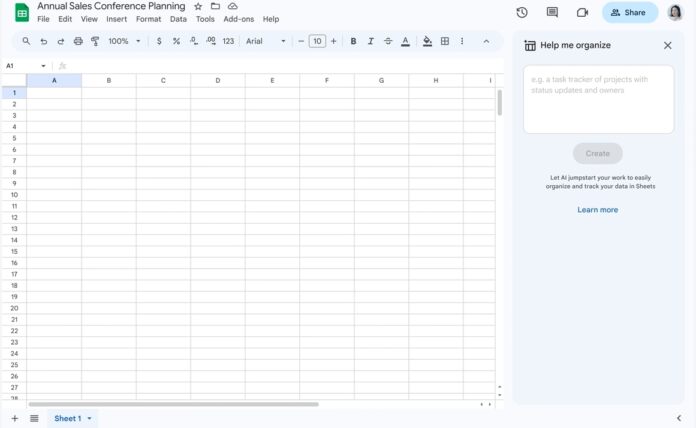Open the Insert menu
696x428 pixels.
(x=116, y=19)
